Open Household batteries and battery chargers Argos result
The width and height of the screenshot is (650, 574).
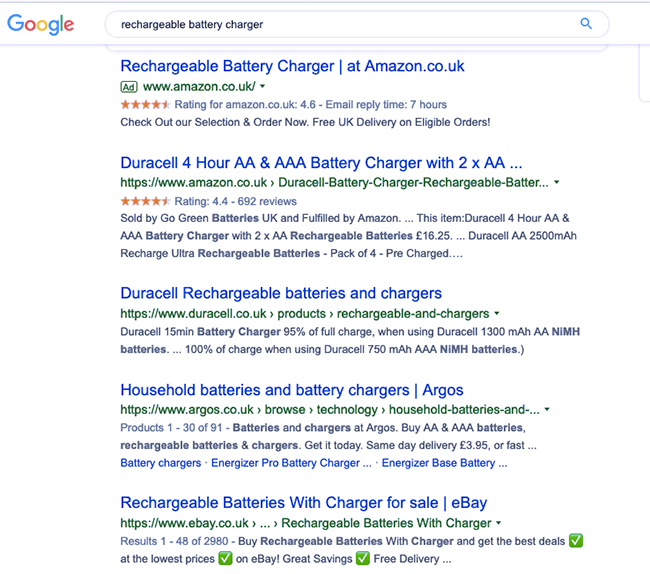(x=292, y=390)
